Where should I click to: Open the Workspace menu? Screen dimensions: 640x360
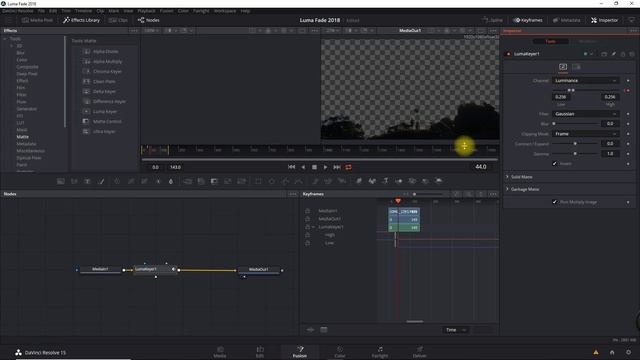pyautogui.click(x=225, y=11)
